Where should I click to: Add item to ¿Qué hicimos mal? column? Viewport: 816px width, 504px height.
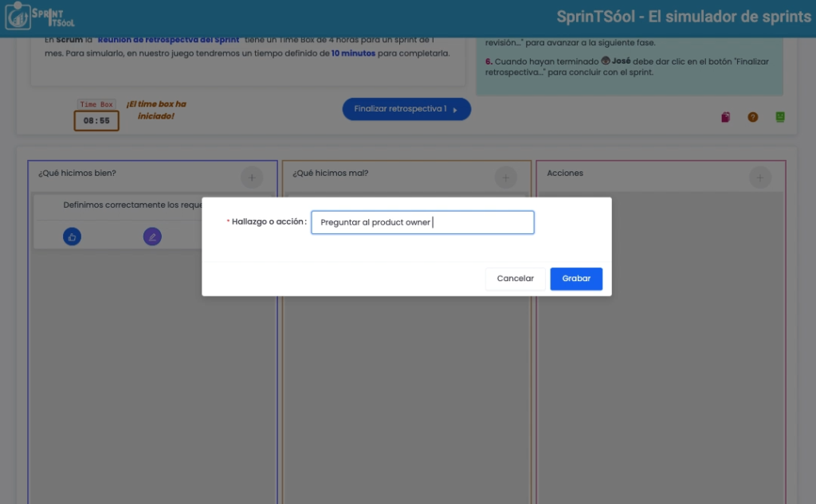(506, 178)
